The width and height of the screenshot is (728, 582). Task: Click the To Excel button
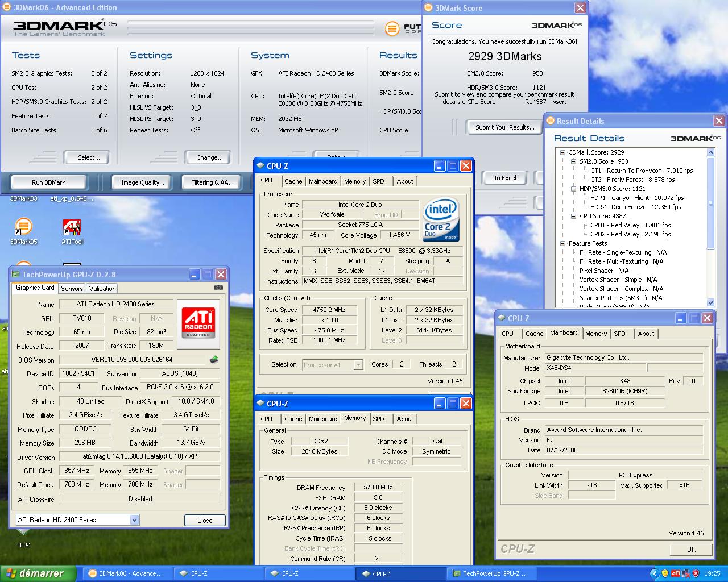point(505,178)
